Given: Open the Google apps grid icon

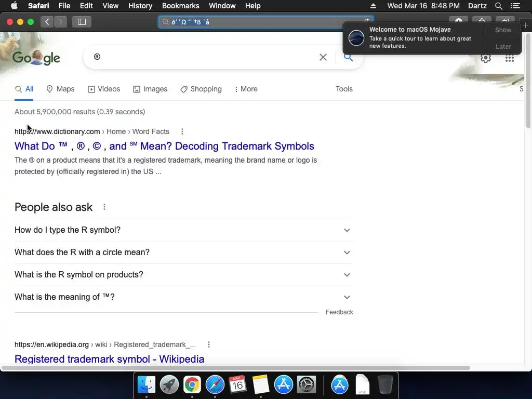Looking at the screenshot, I should point(509,58).
